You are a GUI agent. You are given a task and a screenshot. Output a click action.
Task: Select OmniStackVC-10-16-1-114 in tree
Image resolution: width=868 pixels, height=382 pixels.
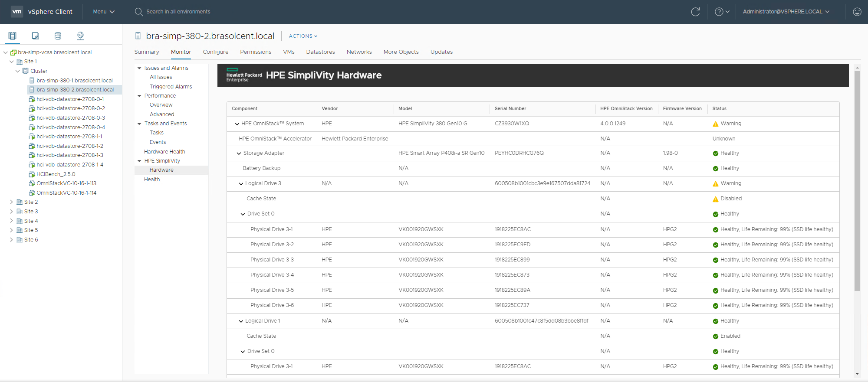(66, 193)
